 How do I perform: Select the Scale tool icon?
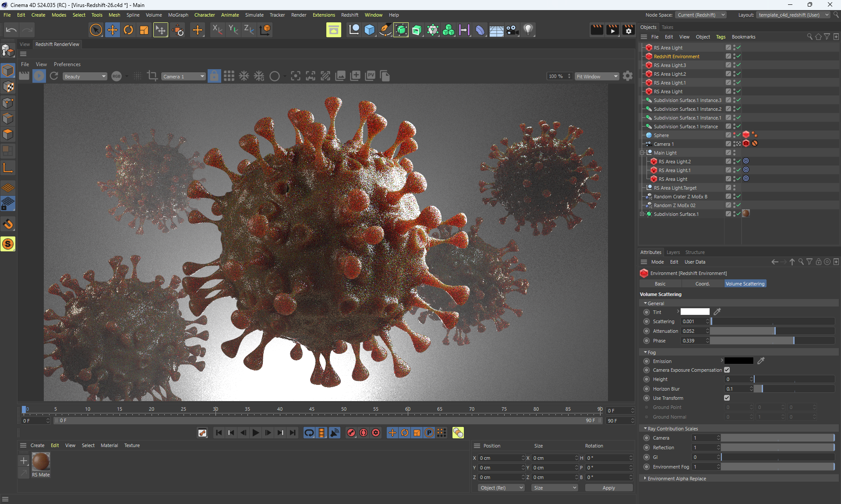(144, 30)
